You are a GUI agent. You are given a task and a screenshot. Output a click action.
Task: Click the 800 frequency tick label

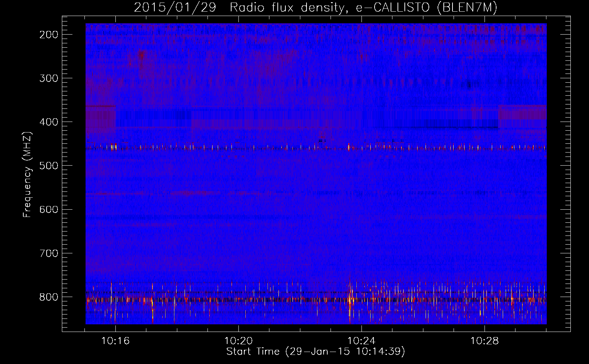49,297
